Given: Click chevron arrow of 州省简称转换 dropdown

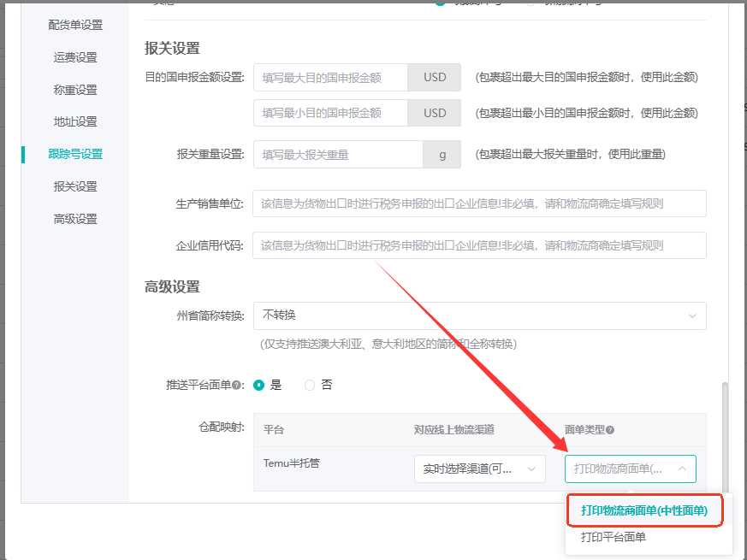Looking at the screenshot, I should pyautogui.click(x=692, y=315).
